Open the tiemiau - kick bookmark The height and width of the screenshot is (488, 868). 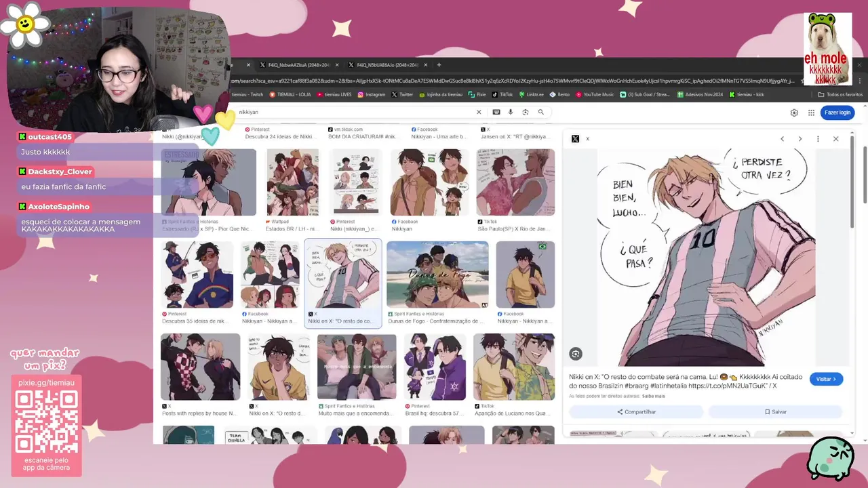coord(747,95)
